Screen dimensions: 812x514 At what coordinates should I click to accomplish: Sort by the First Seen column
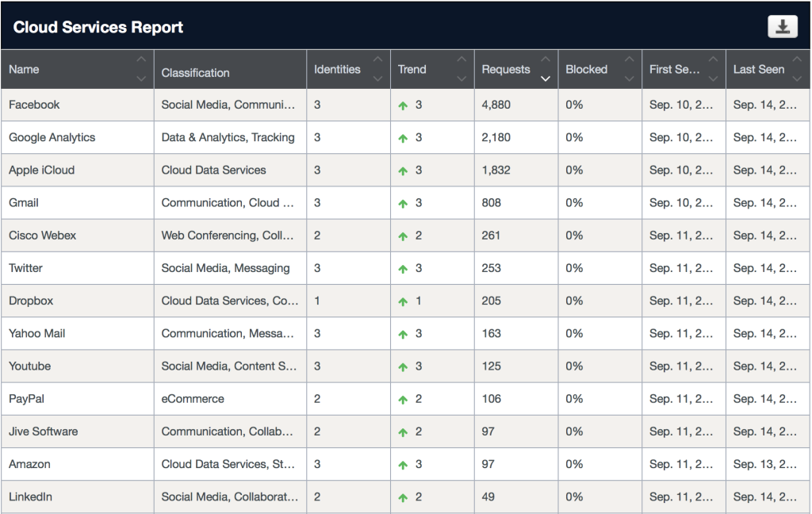[674, 70]
